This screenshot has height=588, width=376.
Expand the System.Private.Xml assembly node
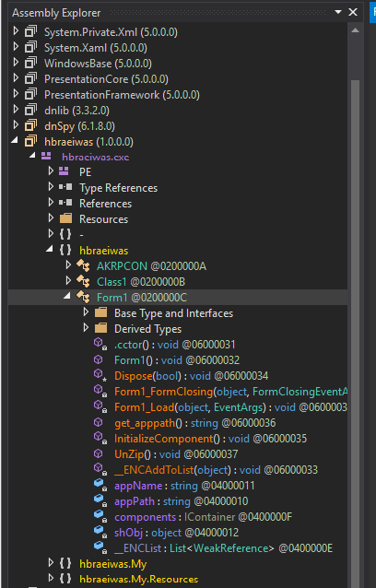(x=16, y=30)
